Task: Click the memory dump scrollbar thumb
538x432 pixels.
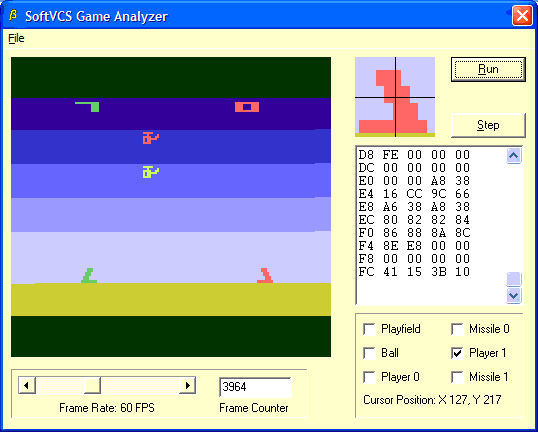Action: 513,279
